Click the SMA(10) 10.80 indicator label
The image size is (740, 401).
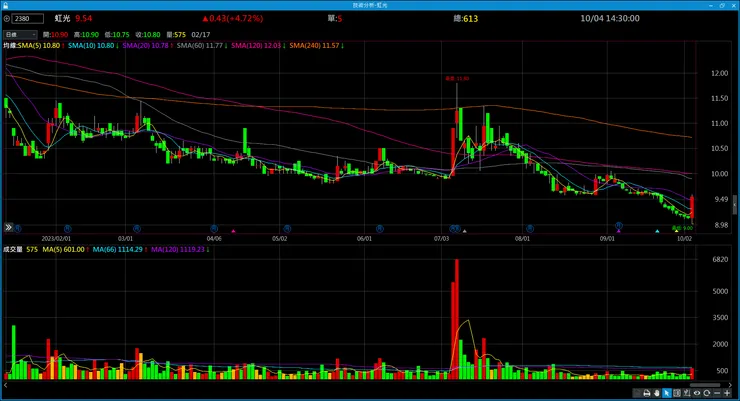[x=93, y=46]
